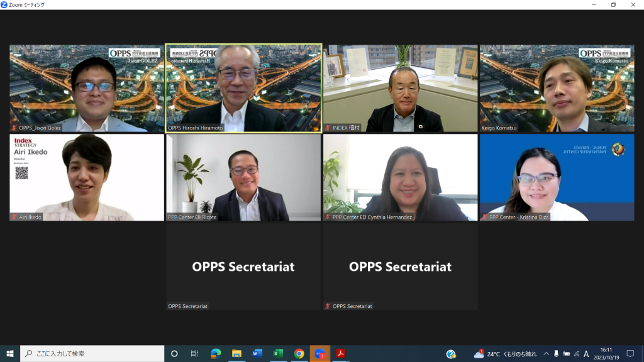Viewport: 644px width, 362px height.
Task: Open Cortana circle icon on taskbar
Action: point(174,353)
